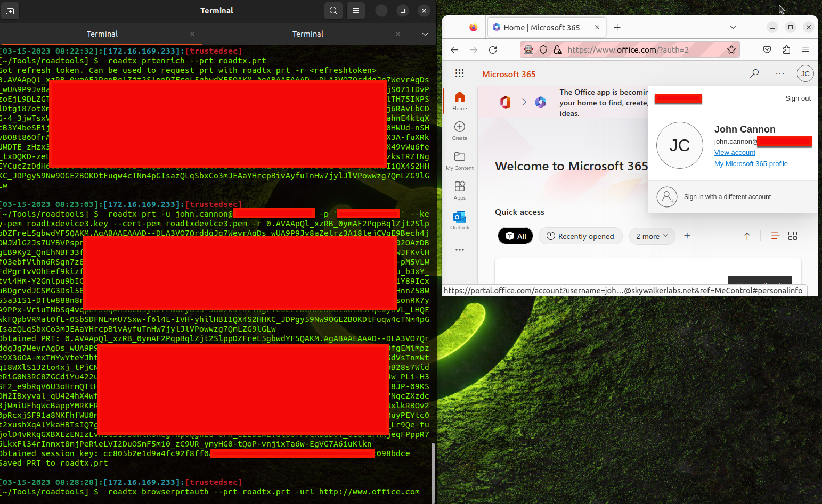Open the Firefox application menu
The width and height of the screenshot is (822, 504).
805,50
